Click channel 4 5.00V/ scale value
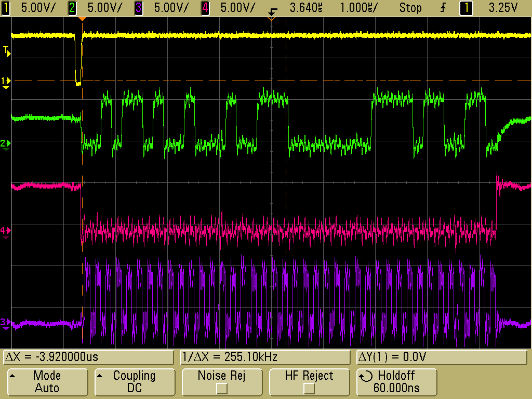This screenshot has width=532, height=399. (x=237, y=8)
